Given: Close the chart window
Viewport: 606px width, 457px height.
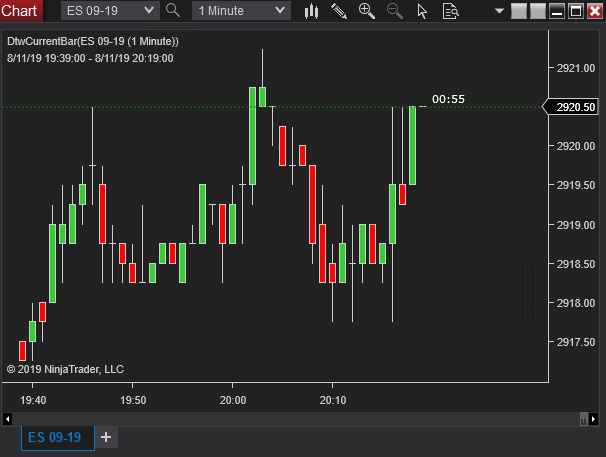Looking at the screenshot, I should coord(595,11).
